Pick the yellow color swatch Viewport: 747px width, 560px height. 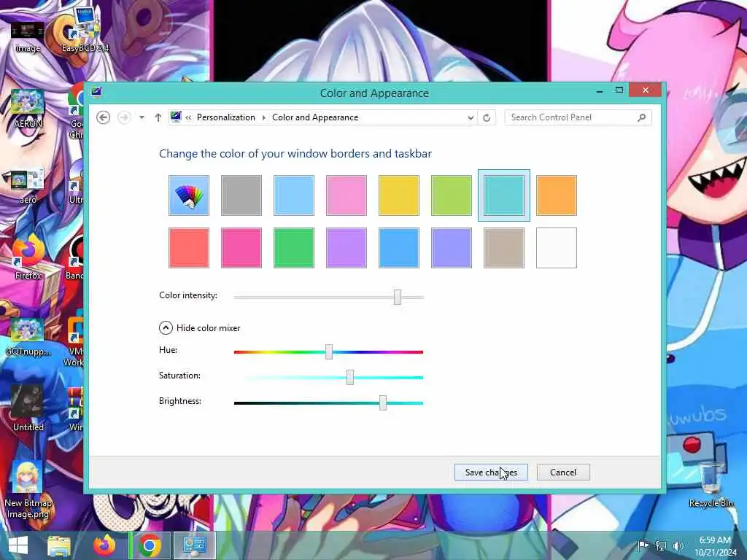tap(399, 195)
